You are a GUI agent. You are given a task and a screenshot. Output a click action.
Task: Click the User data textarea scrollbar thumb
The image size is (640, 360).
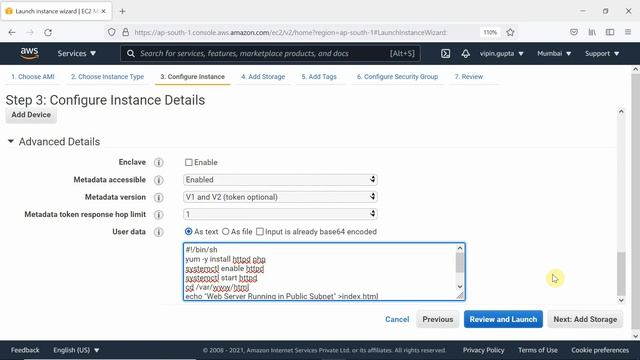click(460, 262)
